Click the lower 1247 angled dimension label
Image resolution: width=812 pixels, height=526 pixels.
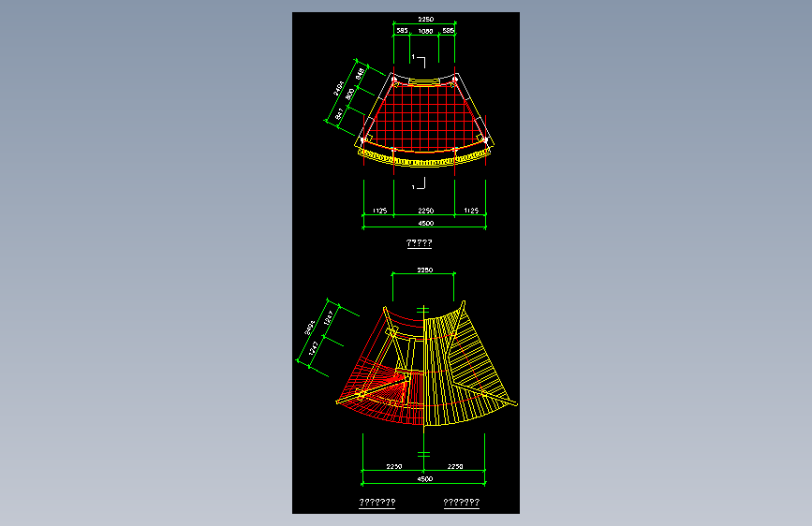tap(314, 348)
